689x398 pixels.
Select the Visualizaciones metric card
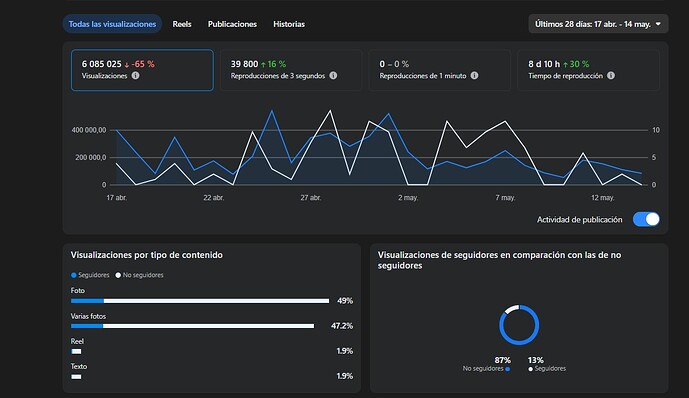coord(142,70)
